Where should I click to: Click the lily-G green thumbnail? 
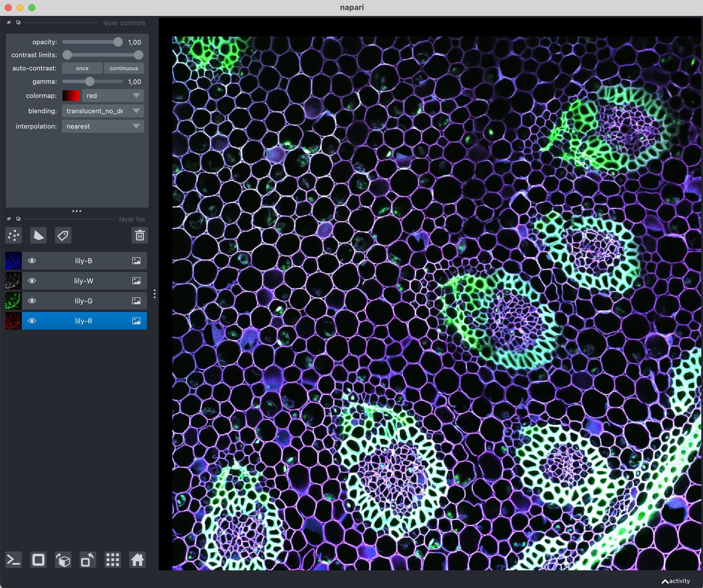pyautogui.click(x=13, y=301)
